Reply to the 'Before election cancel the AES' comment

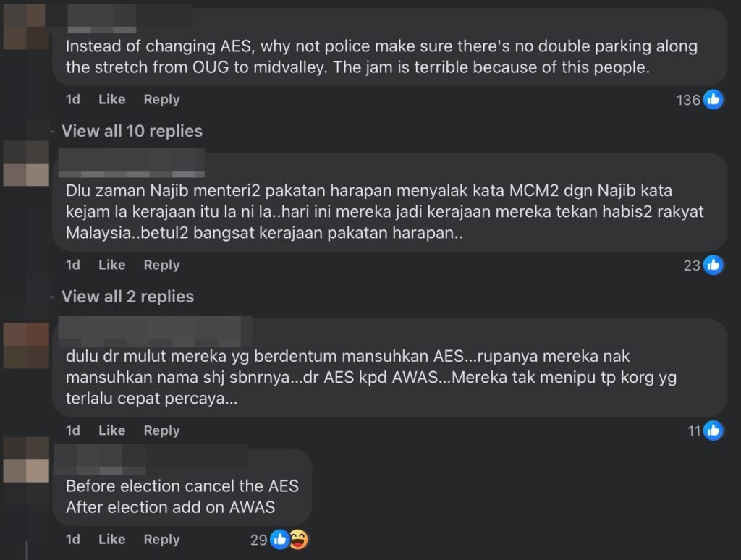(161, 539)
